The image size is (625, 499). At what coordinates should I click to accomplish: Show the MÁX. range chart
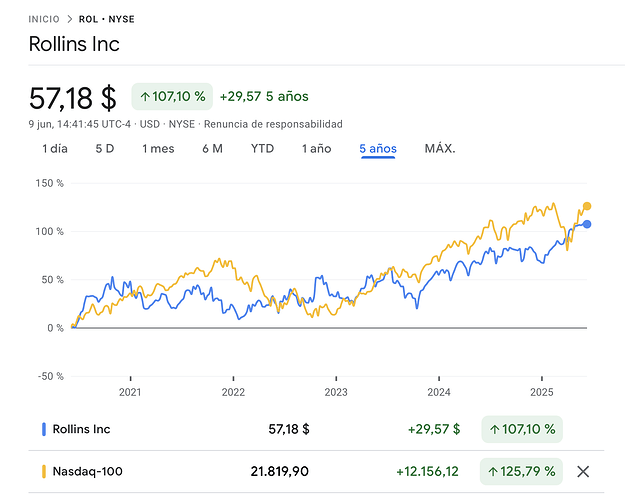[x=440, y=149]
